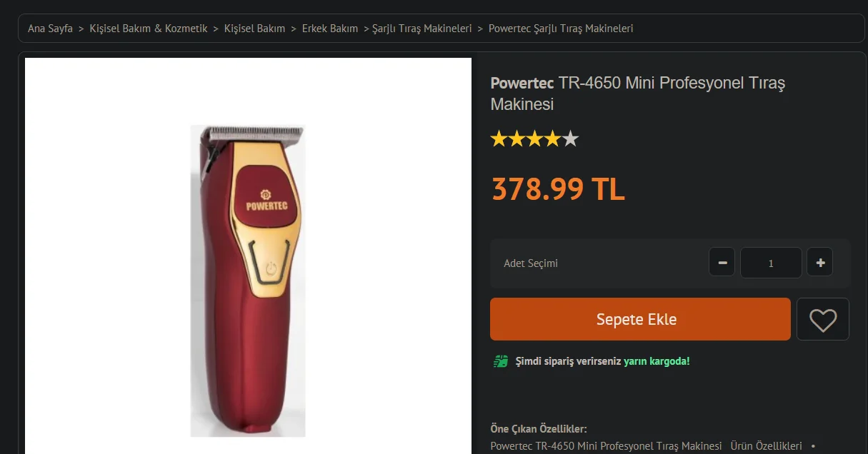
Task: Add product to wishlist with heart icon
Action: [822, 319]
